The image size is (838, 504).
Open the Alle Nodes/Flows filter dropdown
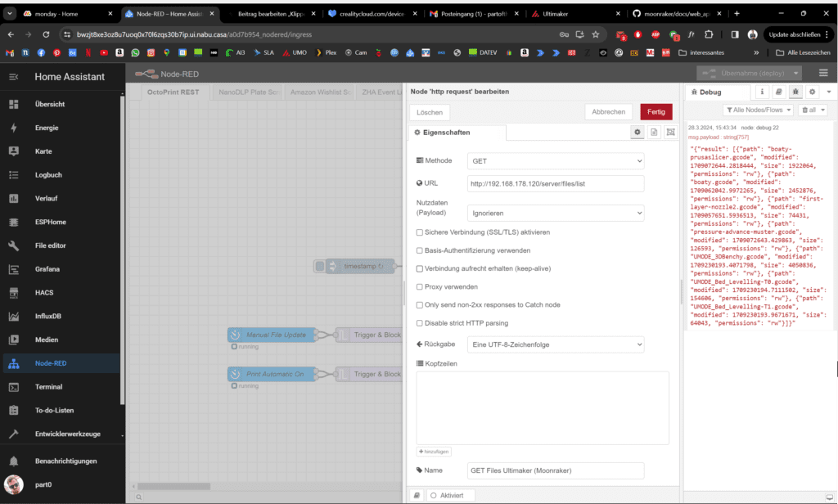(759, 110)
